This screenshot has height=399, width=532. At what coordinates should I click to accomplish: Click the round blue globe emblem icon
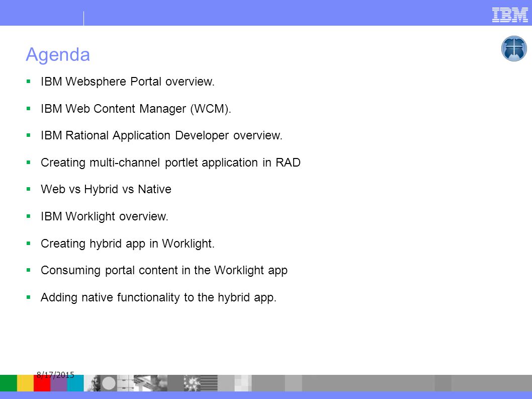[x=514, y=49]
